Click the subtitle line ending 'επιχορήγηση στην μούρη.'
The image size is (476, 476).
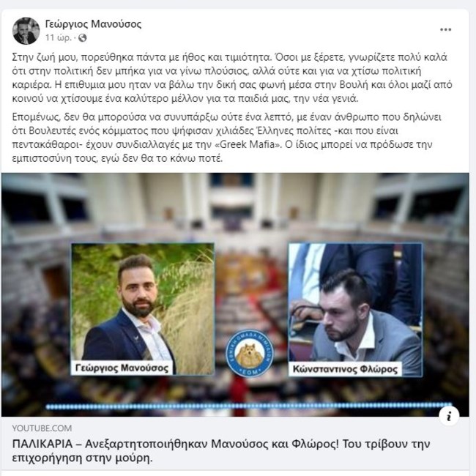pyautogui.click(x=82, y=458)
